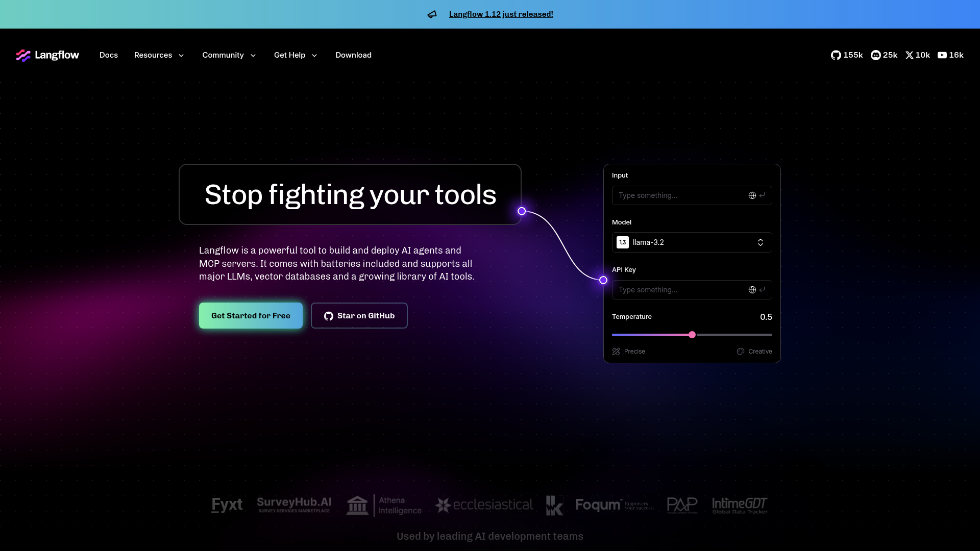Click the llama-3.2 model logo icon
This screenshot has width=980, height=551.
[x=623, y=242]
